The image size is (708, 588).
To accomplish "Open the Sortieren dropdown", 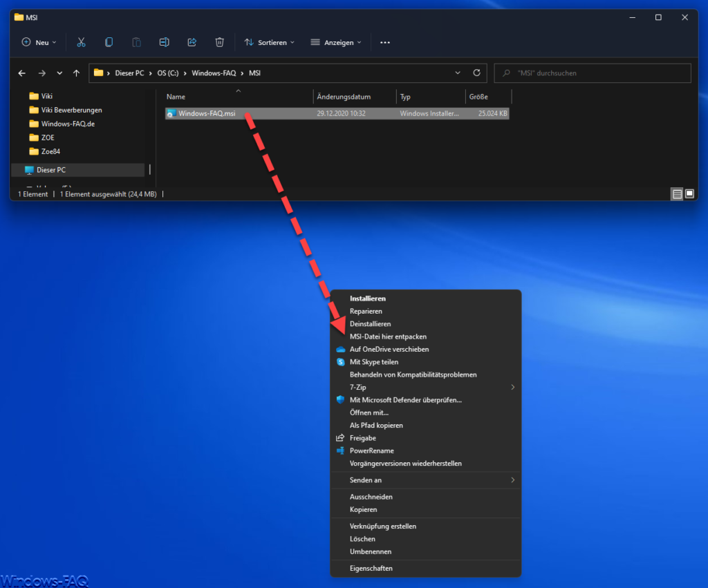I will tap(270, 42).
